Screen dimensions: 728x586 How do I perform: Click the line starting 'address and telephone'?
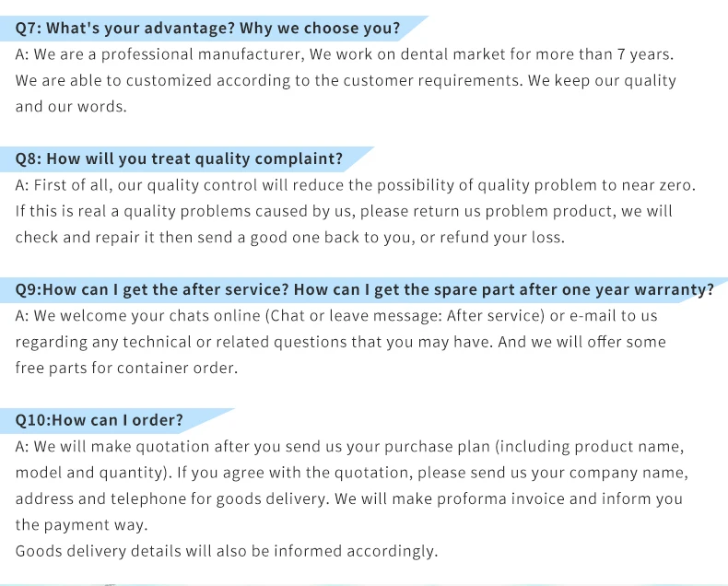click(348, 498)
